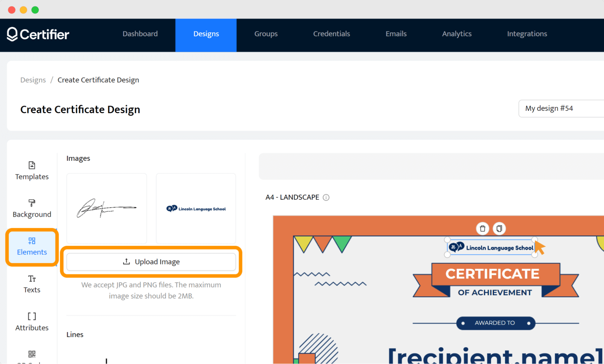Switch to the Designs tab
The height and width of the screenshot is (364, 604).
[206, 35]
